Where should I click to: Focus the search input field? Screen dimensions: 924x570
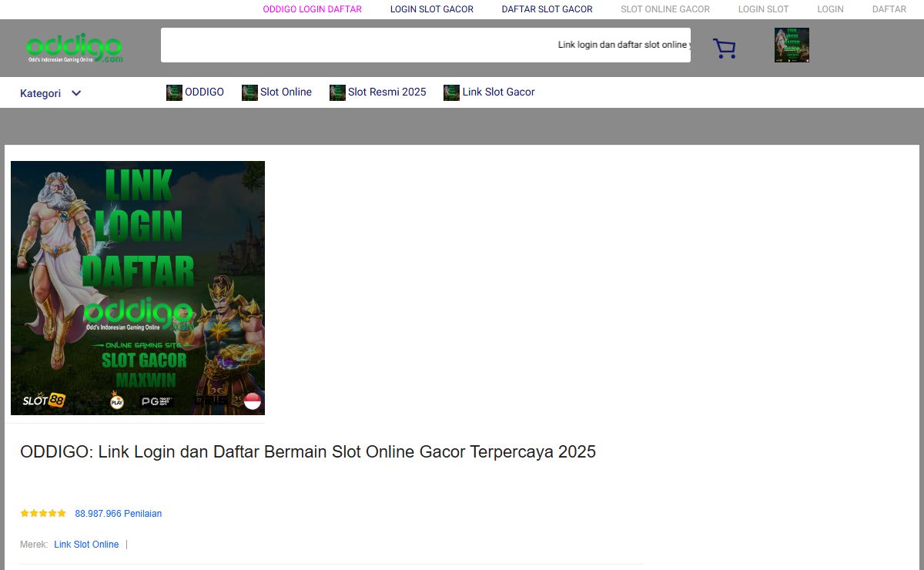point(426,45)
